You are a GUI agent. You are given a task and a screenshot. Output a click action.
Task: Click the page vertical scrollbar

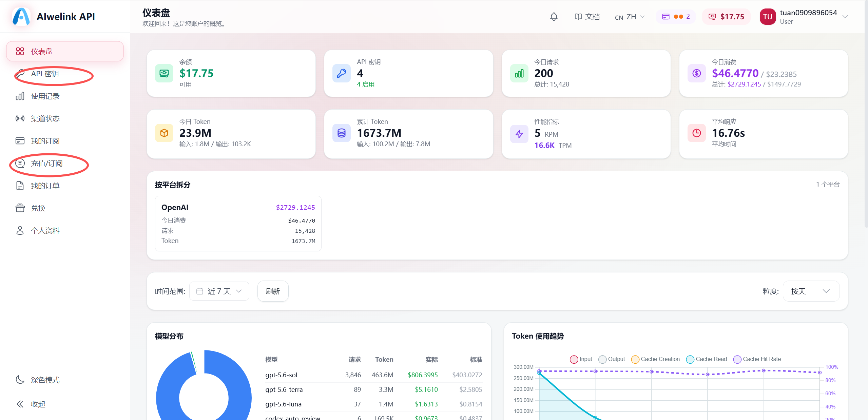pos(866,114)
